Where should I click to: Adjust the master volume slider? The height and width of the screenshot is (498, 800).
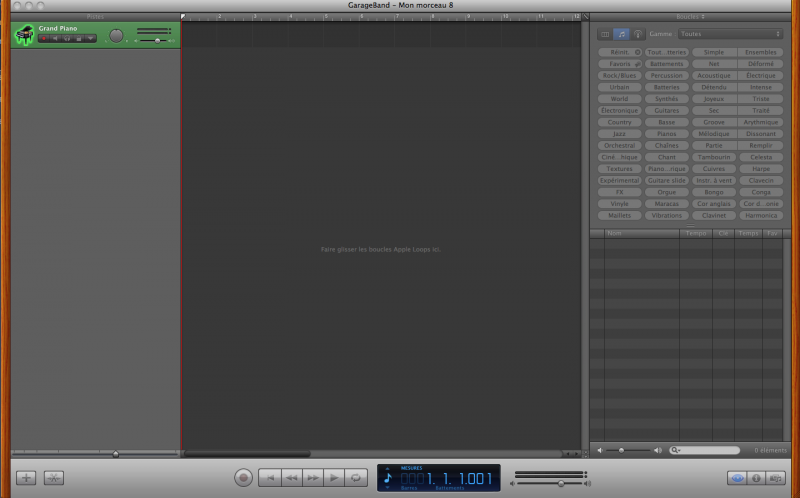tap(560, 483)
